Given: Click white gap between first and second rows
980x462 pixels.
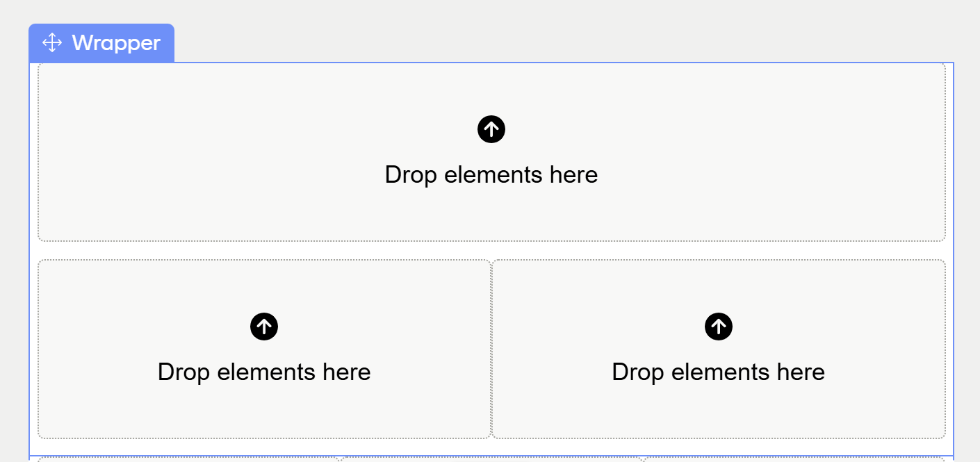Looking at the screenshot, I should (491, 251).
